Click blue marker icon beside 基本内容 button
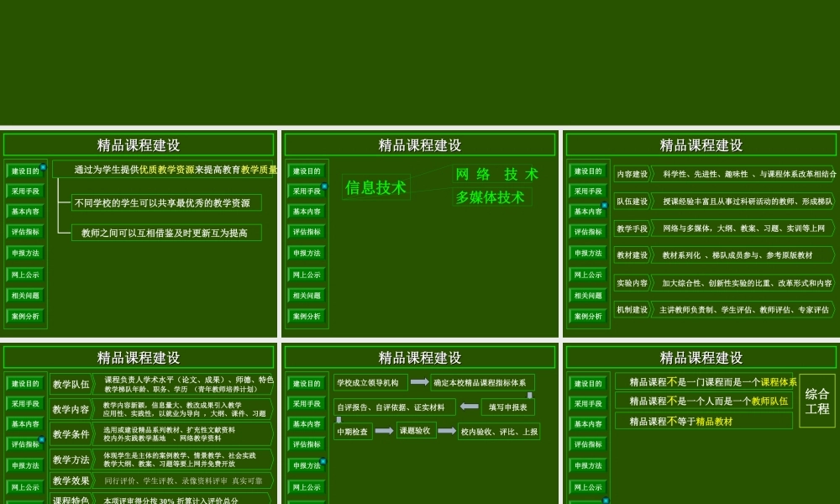This screenshot has width=840, height=504. [x=604, y=204]
